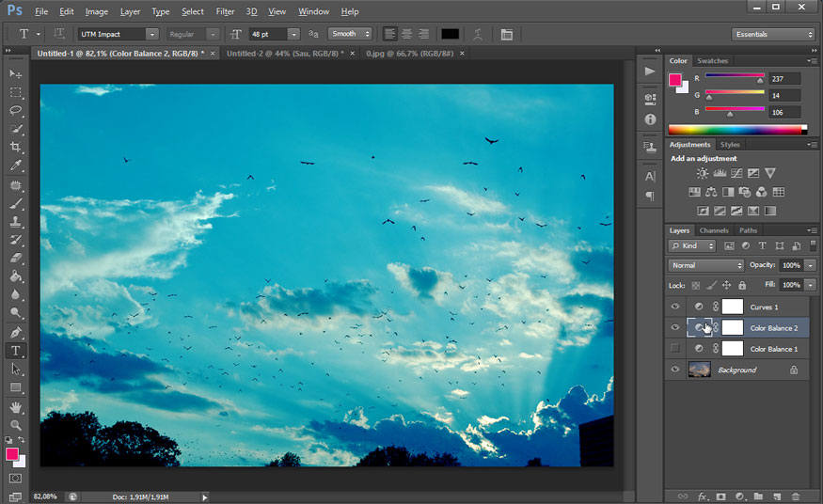Left align the text
This screenshot has width=823, height=504.
click(x=389, y=34)
